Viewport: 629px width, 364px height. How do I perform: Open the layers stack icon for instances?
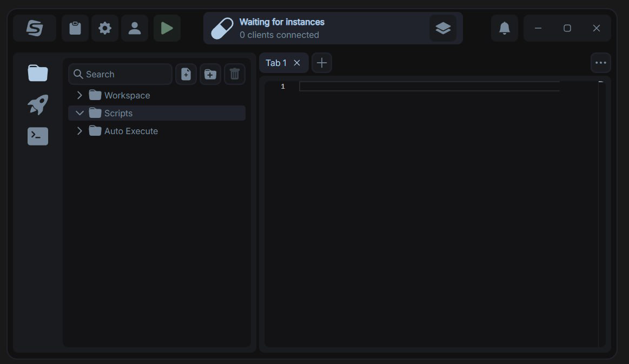point(443,28)
